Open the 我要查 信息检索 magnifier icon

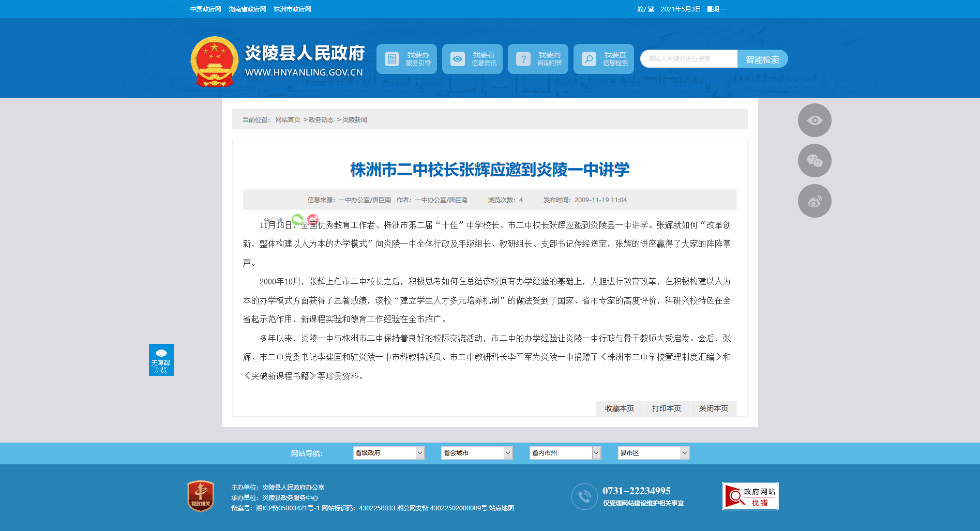coord(589,59)
